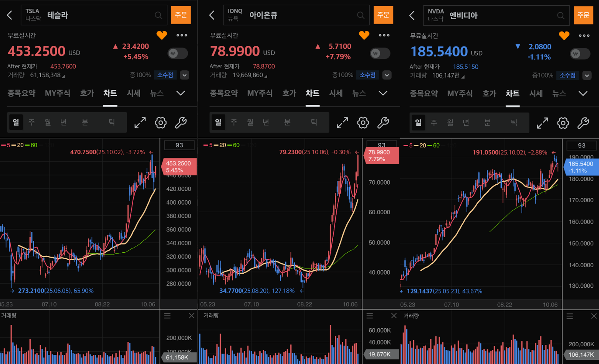Open 뉴스 tab in Nvidia panel
Screen dimensions: 599x364
559,94
